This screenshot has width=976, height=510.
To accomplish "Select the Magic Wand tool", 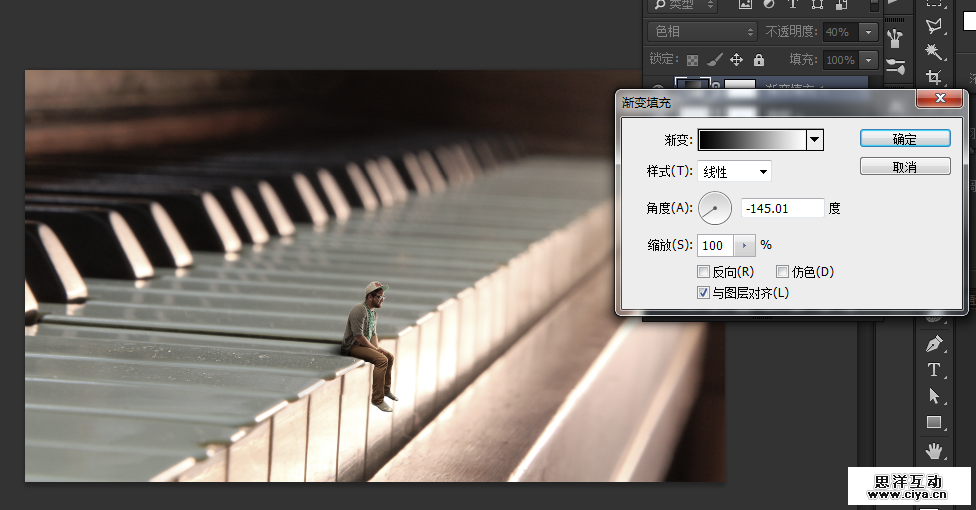I will pyautogui.click(x=934, y=51).
